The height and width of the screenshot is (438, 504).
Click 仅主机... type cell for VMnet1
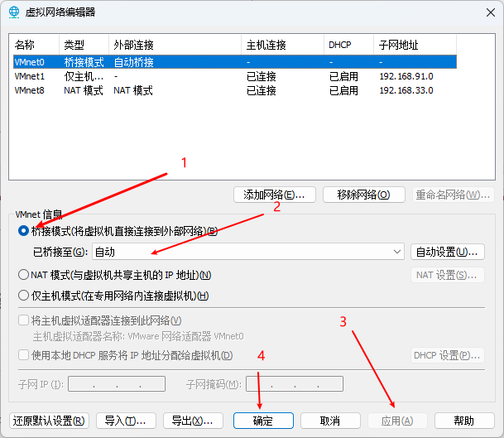coord(84,76)
